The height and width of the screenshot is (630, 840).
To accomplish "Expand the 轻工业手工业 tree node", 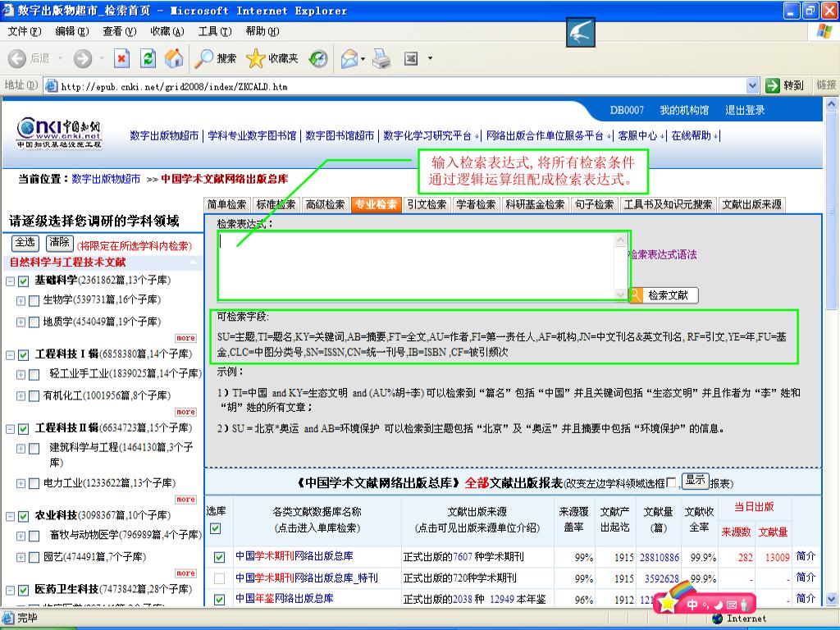I will [21, 374].
